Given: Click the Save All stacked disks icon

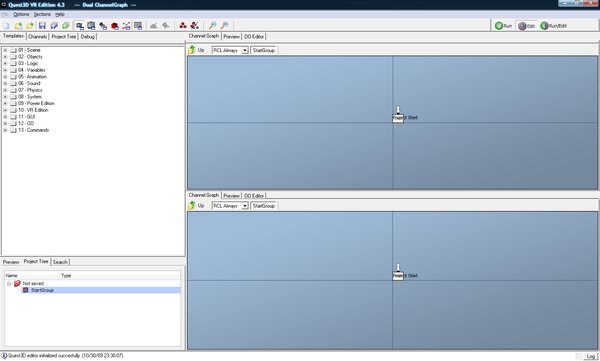Looking at the screenshot, I should 54,26.
